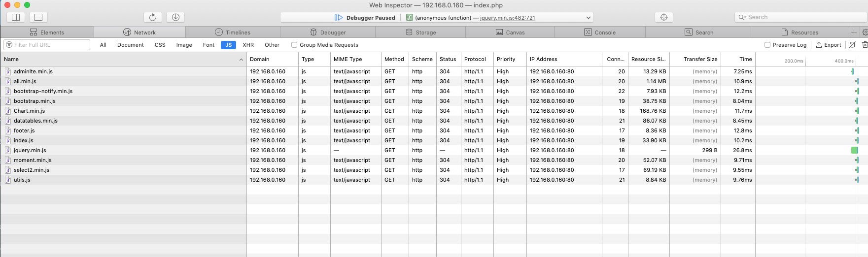
Task: Click file icon of footer.js
Action: click(8, 130)
